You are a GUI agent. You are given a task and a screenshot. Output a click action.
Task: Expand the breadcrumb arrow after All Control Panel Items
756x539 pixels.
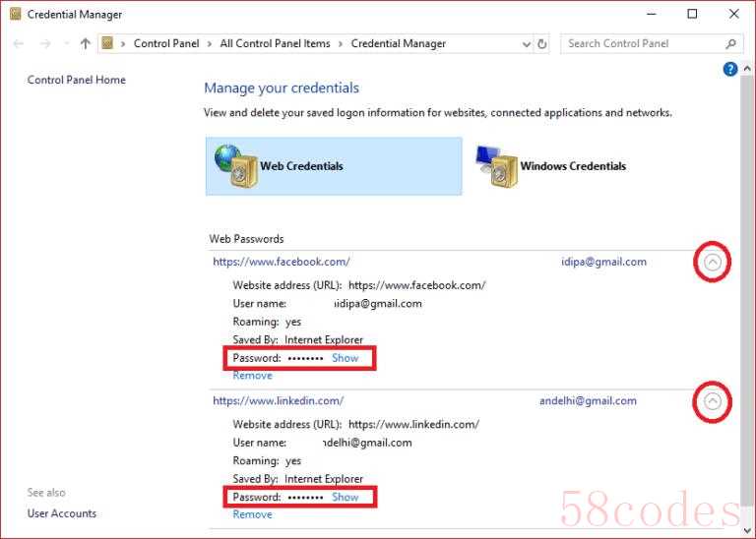(341, 44)
